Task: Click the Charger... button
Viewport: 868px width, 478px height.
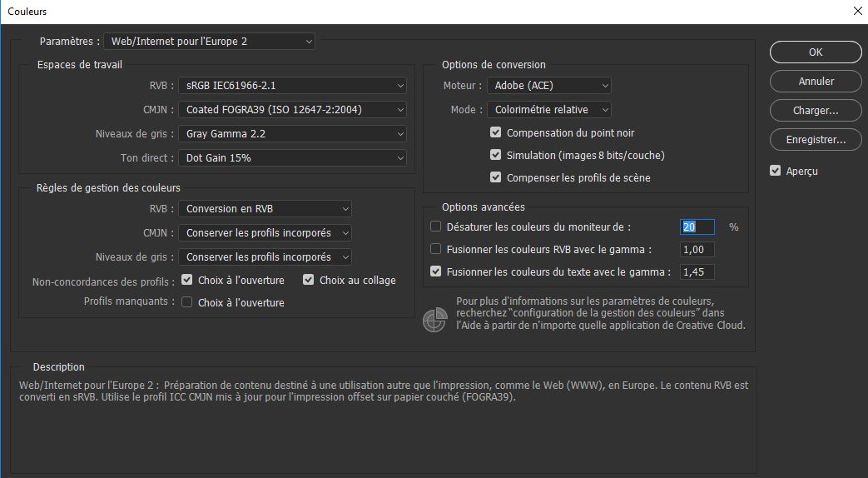Action: pos(816,110)
